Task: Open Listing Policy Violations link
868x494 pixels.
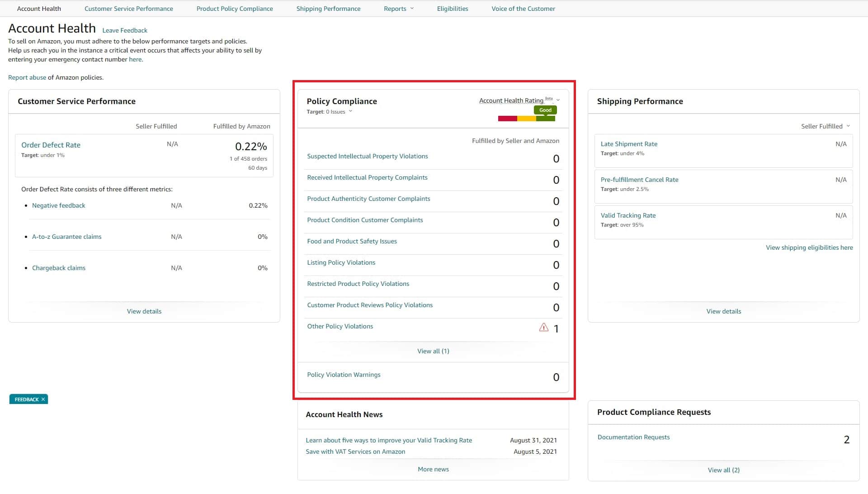Action: point(341,262)
